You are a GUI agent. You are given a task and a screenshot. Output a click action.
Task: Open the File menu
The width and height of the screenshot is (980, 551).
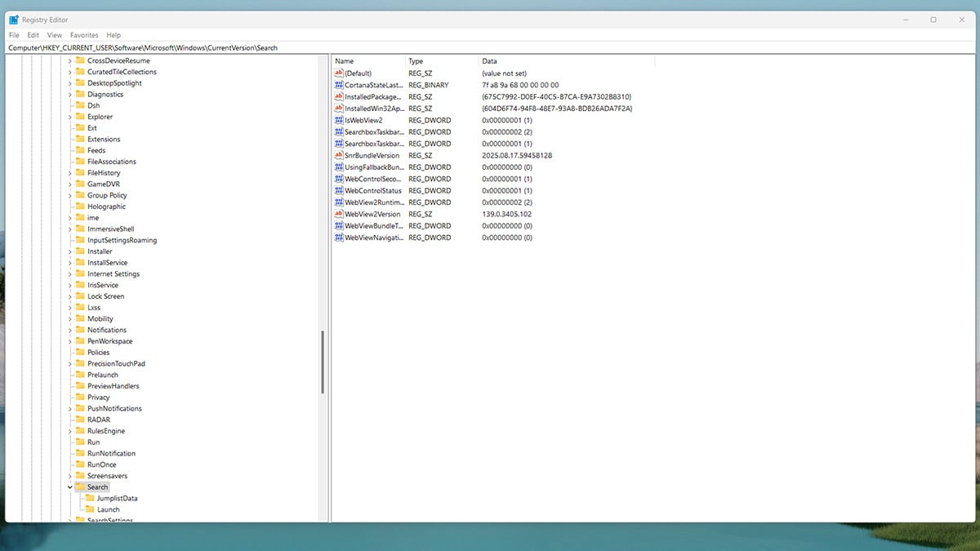coord(14,35)
